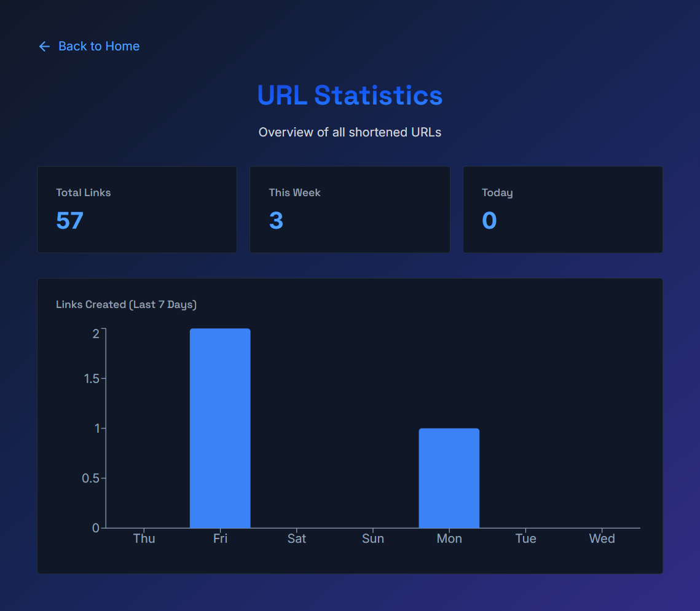Click the number 3 under This Week
Image resolution: width=700 pixels, height=611 pixels.
(276, 220)
